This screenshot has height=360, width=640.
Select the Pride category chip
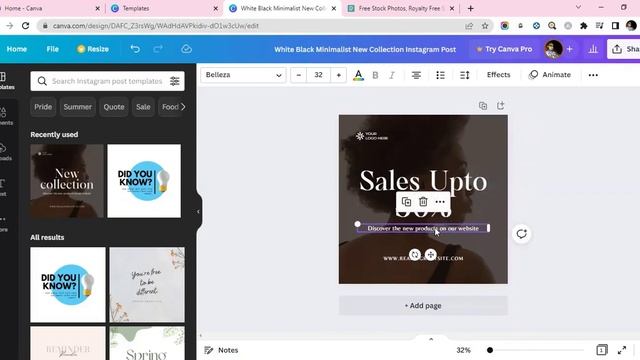(43, 107)
